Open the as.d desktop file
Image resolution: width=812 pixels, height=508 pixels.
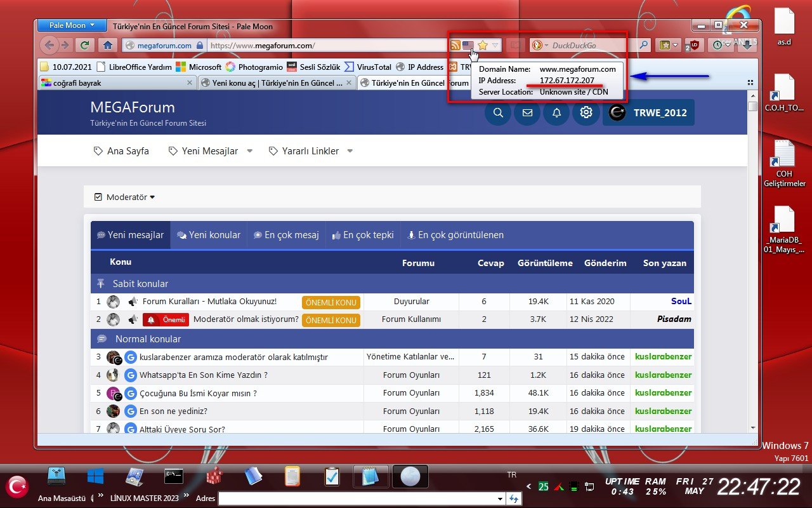(784, 27)
